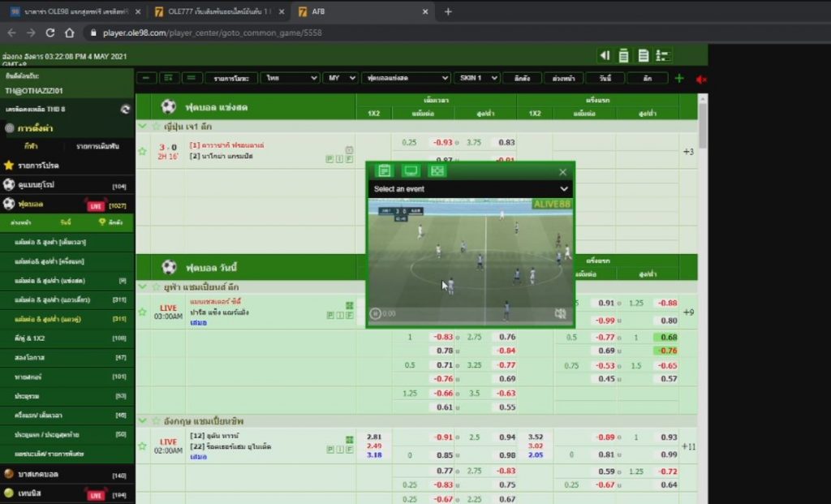The image size is (831, 504).
Task: Open the Select an event dropdown
Action: (471, 188)
